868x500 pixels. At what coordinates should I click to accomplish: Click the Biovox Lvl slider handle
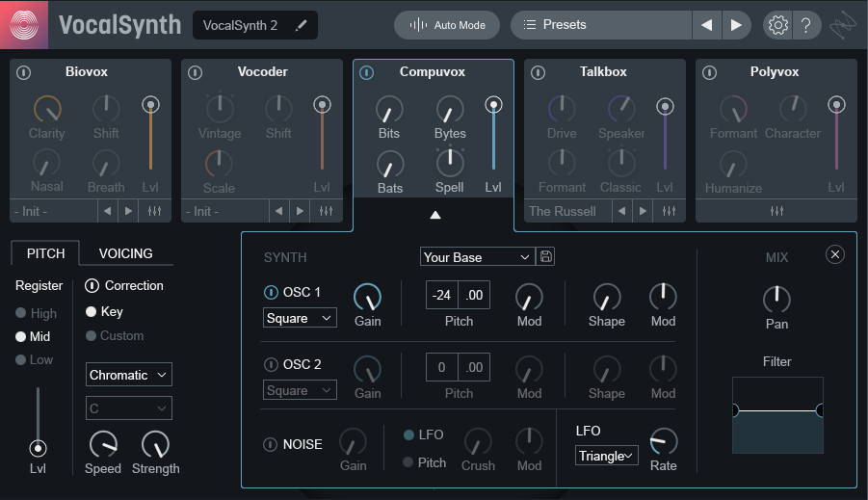coord(150,105)
